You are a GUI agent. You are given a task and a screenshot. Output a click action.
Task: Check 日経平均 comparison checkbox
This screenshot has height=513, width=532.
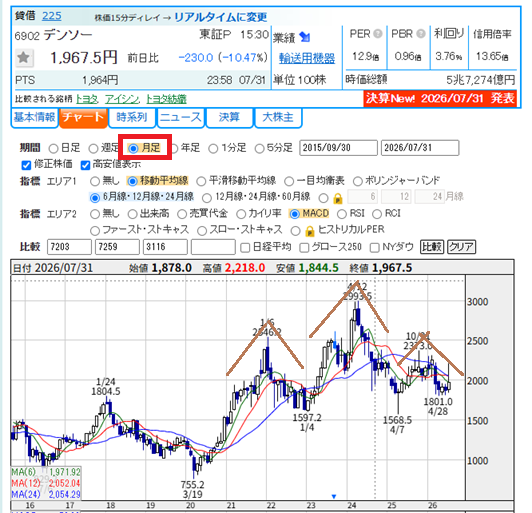[245, 248]
